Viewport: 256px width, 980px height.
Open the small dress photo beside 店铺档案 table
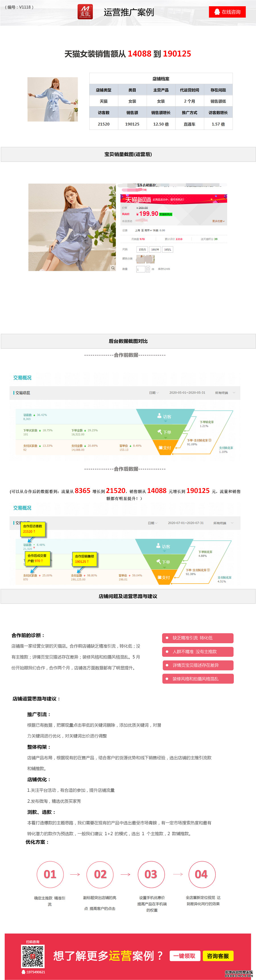click(x=53, y=99)
